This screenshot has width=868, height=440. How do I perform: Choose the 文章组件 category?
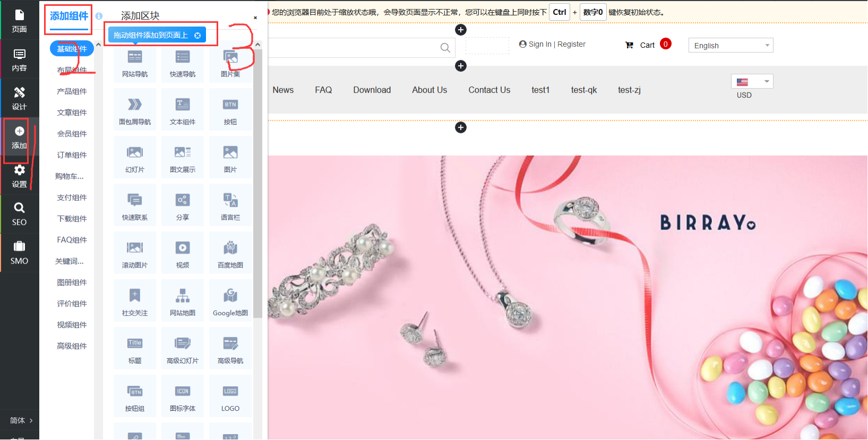72,113
